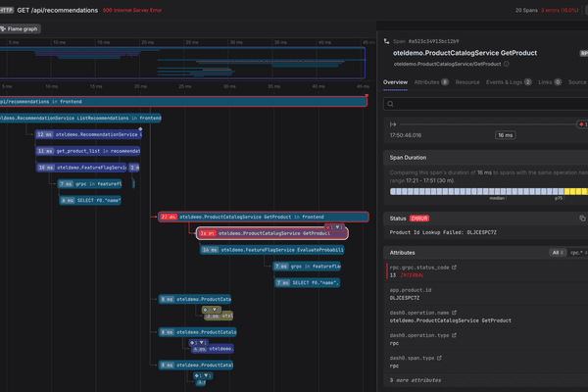Select the selected red GetProduct span

271,233
